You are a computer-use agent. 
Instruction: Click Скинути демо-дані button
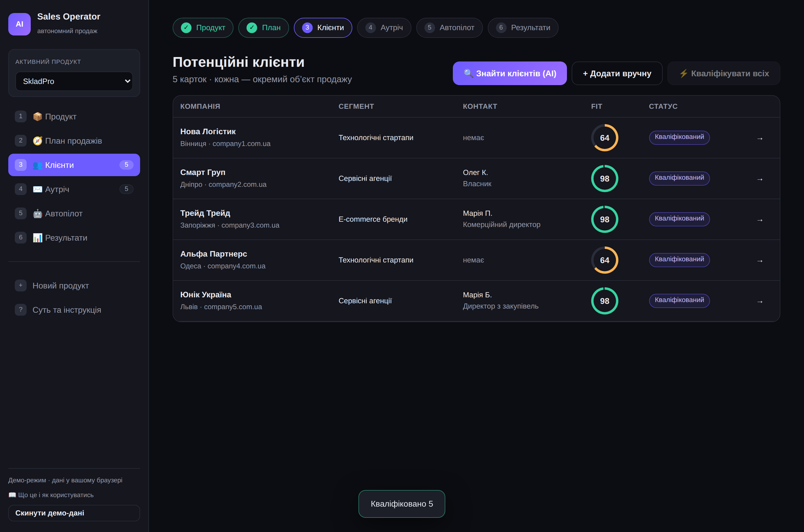pyautogui.click(x=74, y=513)
